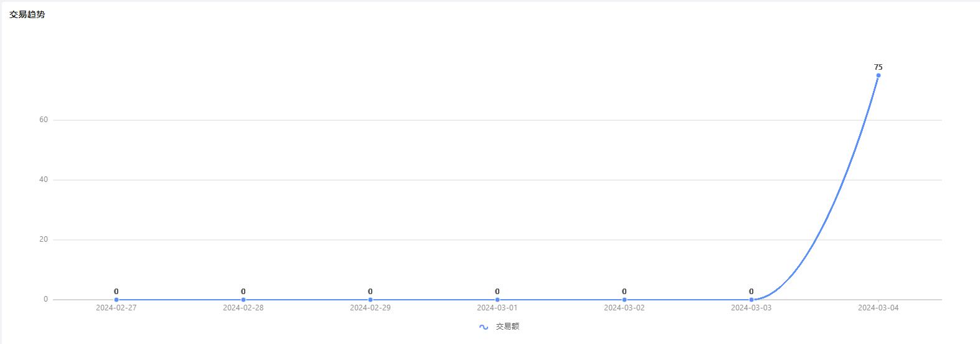980x344 pixels.
Task: Click the 2024-02-29 x-axis date label
Action: click(x=370, y=308)
